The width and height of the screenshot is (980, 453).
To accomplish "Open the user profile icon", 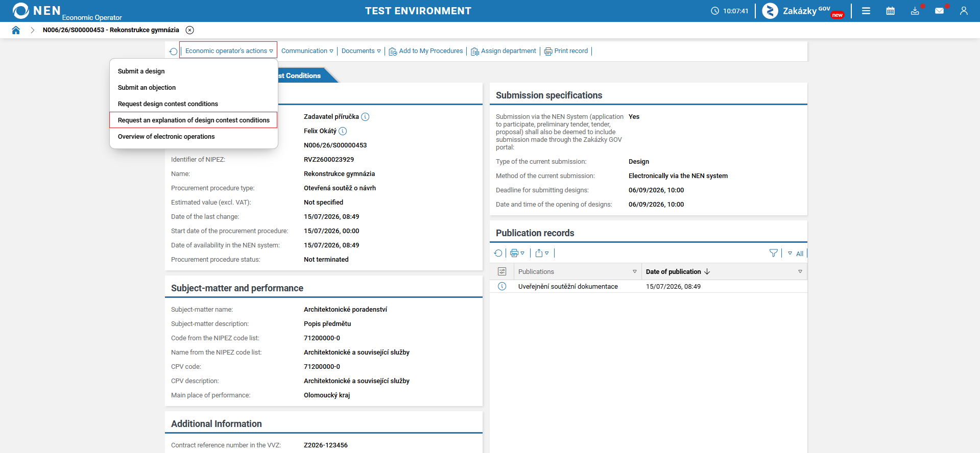I will [964, 11].
